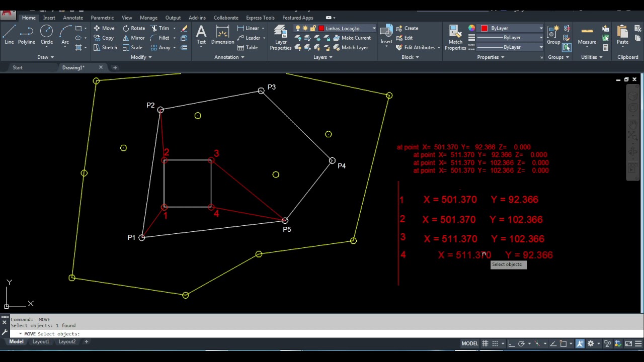Toggle polar tracking in status bar
Screen dimensions: 644x362
[x=521, y=344]
